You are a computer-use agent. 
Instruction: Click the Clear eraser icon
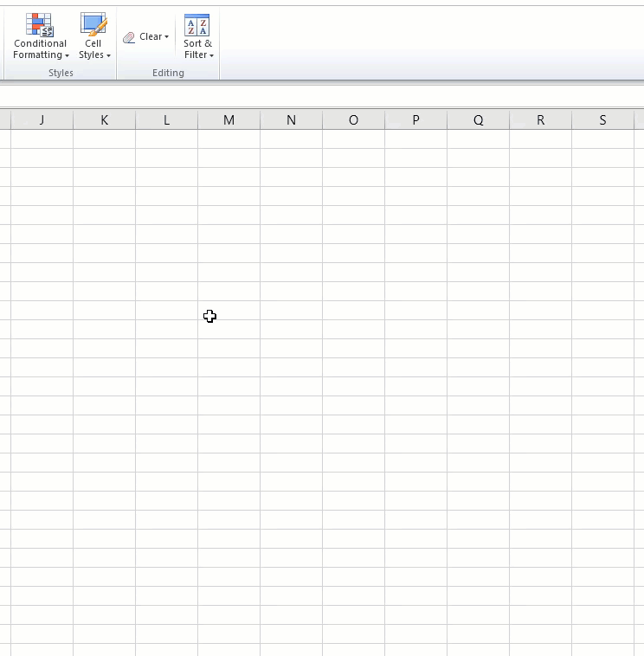click(129, 37)
